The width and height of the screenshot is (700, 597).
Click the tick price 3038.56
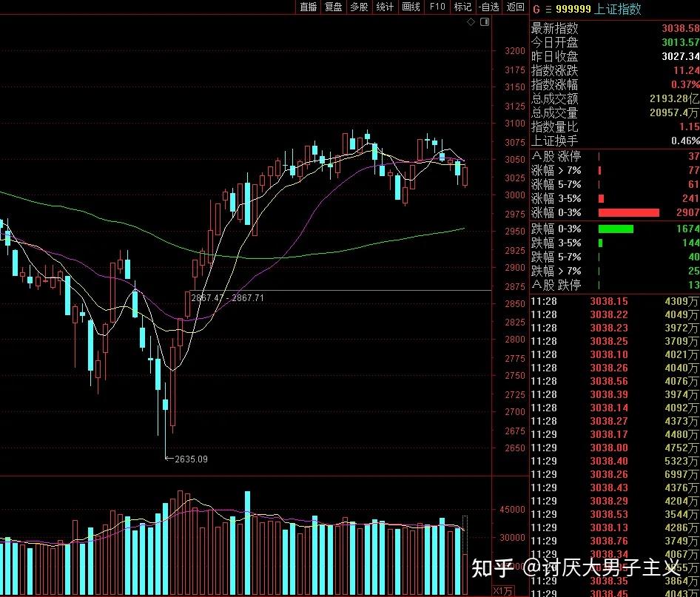pyautogui.click(x=609, y=382)
